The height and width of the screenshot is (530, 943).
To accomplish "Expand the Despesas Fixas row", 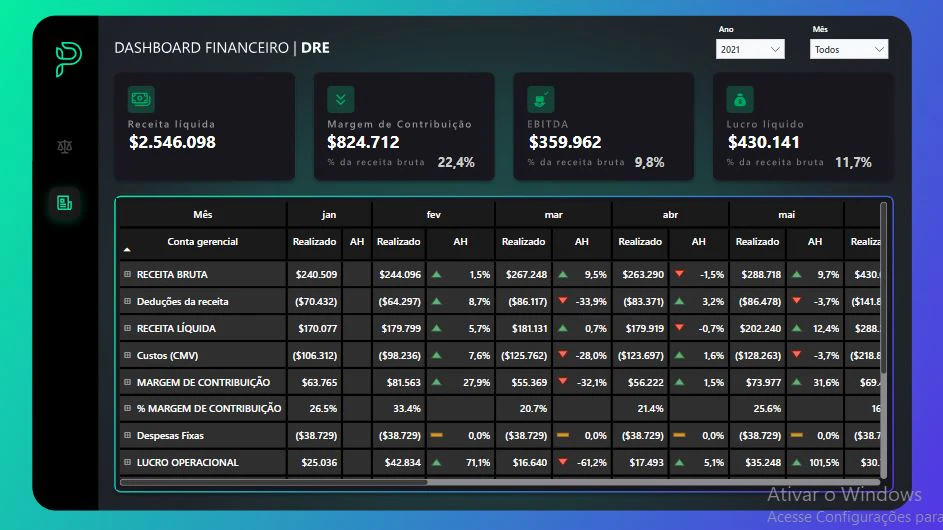I will tap(127, 436).
